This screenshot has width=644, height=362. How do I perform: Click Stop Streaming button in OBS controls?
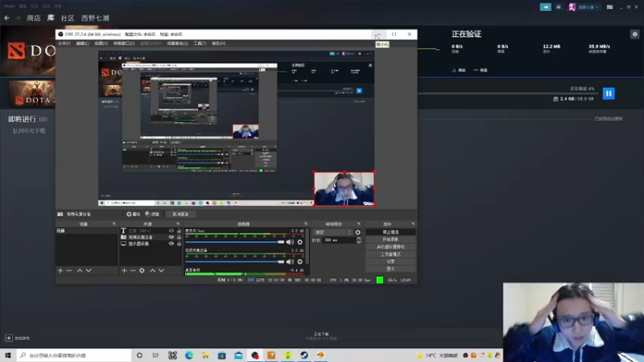[x=390, y=232]
